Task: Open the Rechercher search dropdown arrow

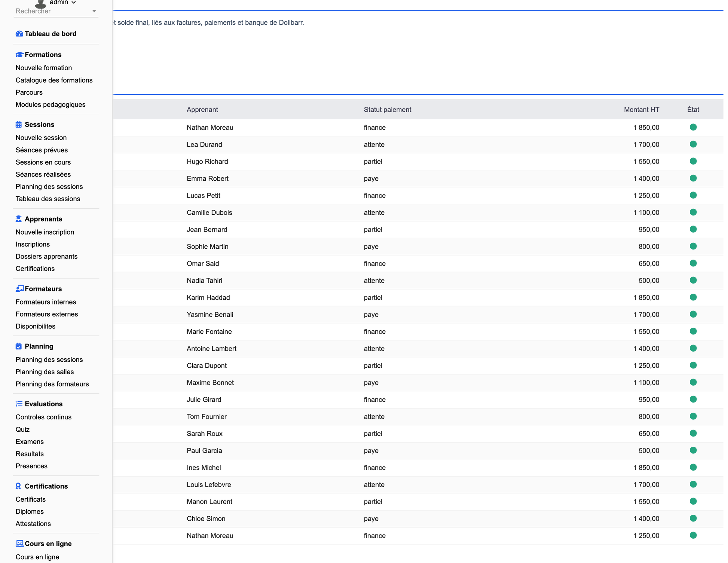Action: point(94,11)
